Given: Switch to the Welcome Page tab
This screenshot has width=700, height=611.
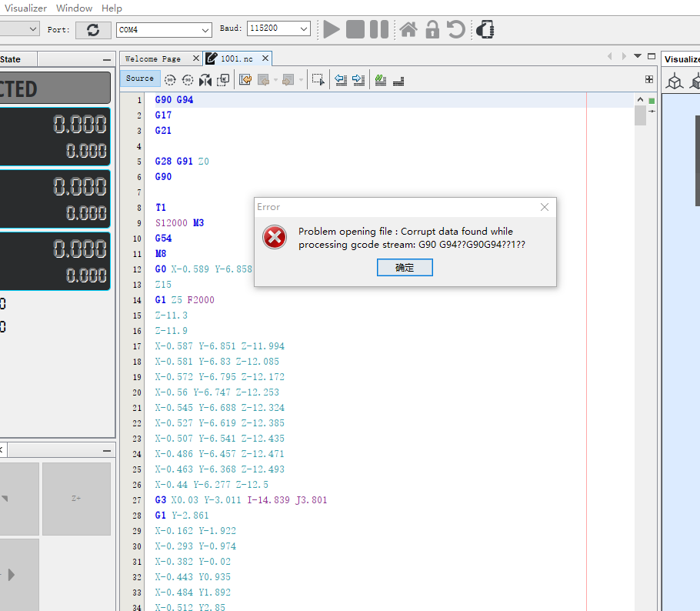Looking at the screenshot, I should pyautogui.click(x=152, y=58).
